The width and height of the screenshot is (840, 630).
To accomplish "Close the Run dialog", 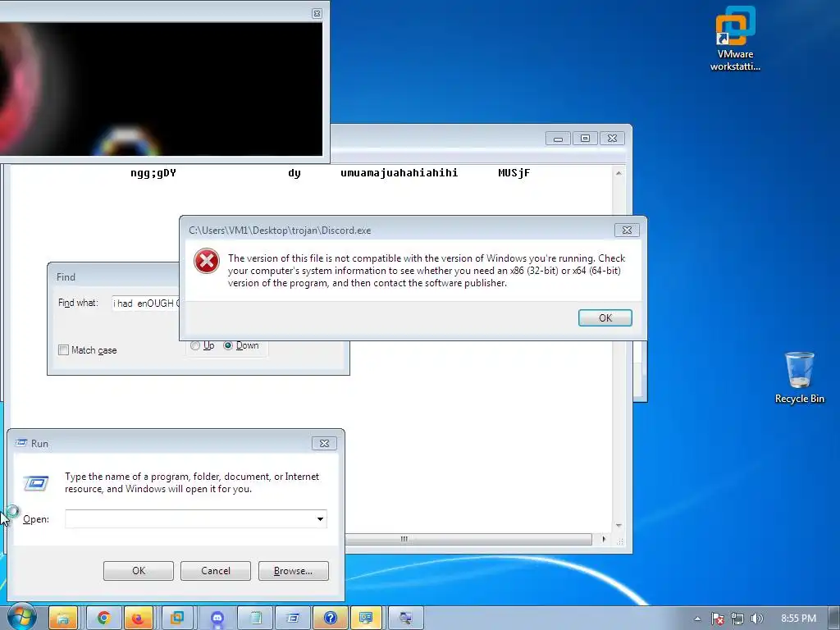I will pyautogui.click(x=324, y=444).
